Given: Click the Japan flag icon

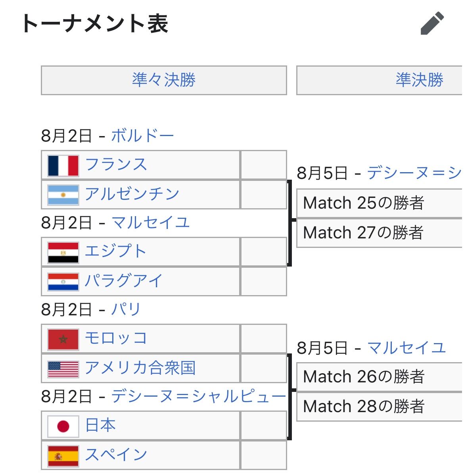Looking at the screenshot, I should coord(63,426).
